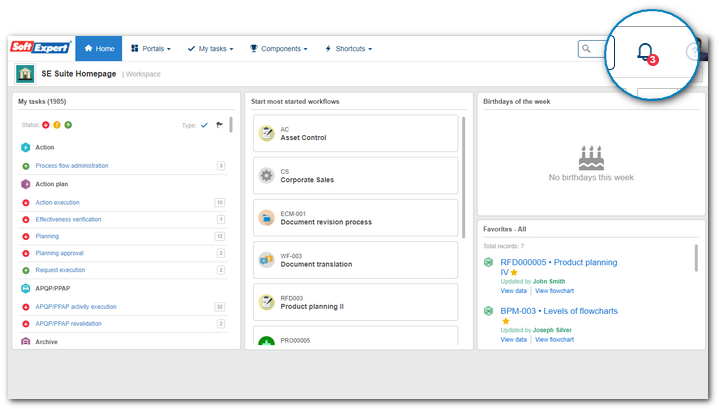This screenshot has height=409, width=719.
Task: Open Effectiveness verification task
Action: click(x=68, y=219)
